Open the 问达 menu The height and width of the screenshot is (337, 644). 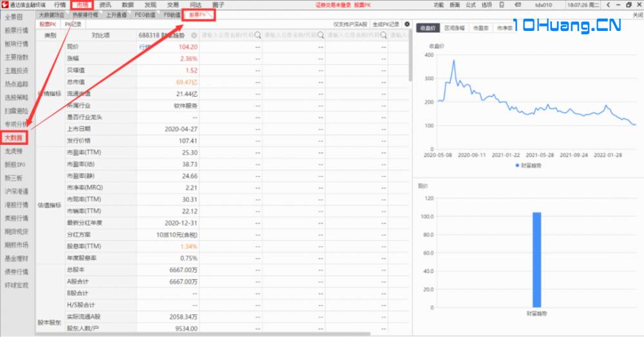tap(196, 5)
